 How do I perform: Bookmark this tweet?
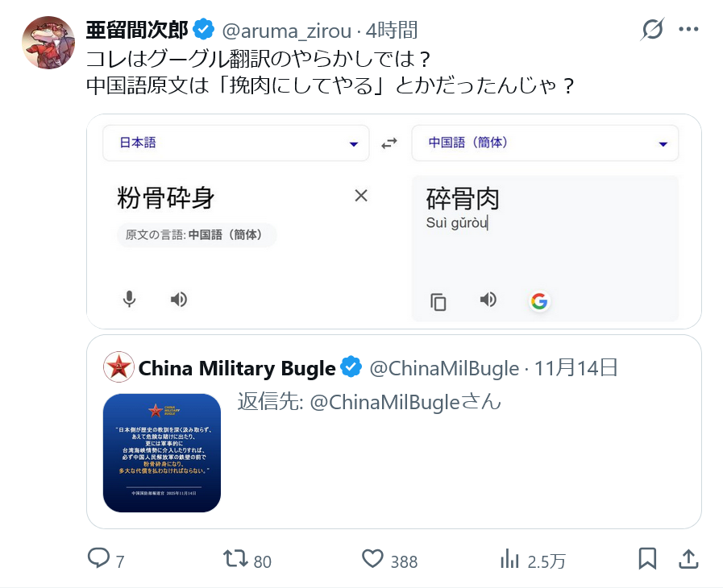point(647,558)
